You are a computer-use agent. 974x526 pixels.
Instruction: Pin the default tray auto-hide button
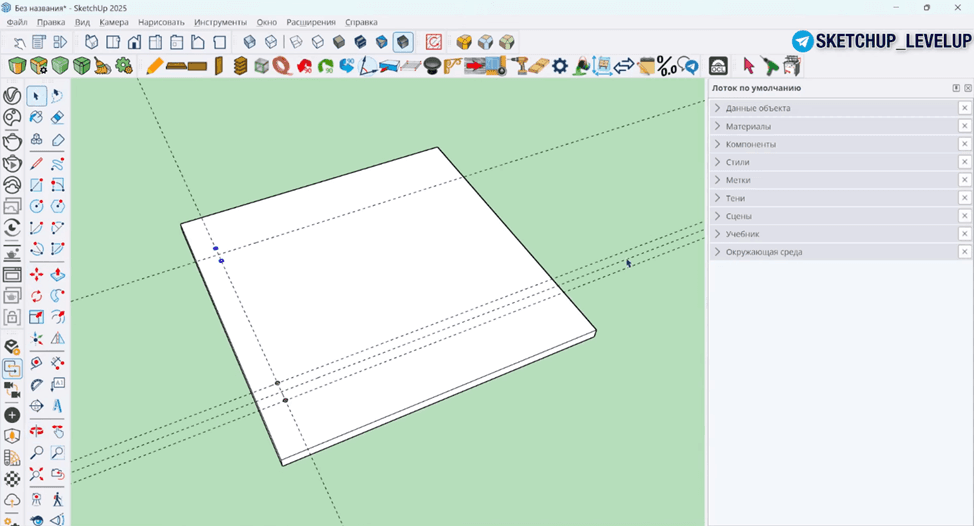click(x=956, y=88)
